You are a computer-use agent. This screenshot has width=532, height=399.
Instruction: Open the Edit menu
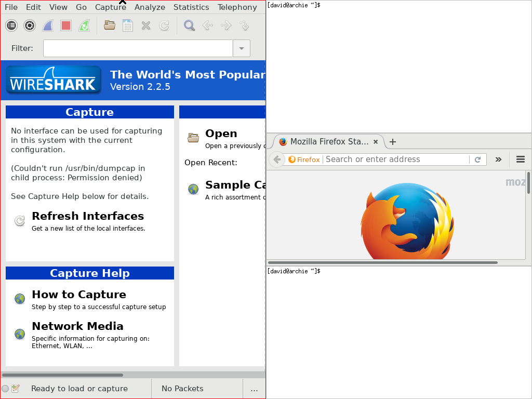(x=33, y=7)
